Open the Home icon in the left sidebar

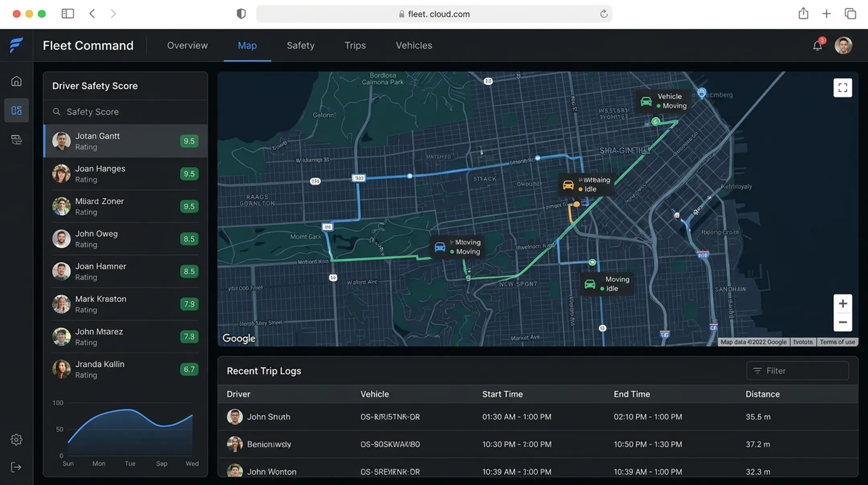16,81
